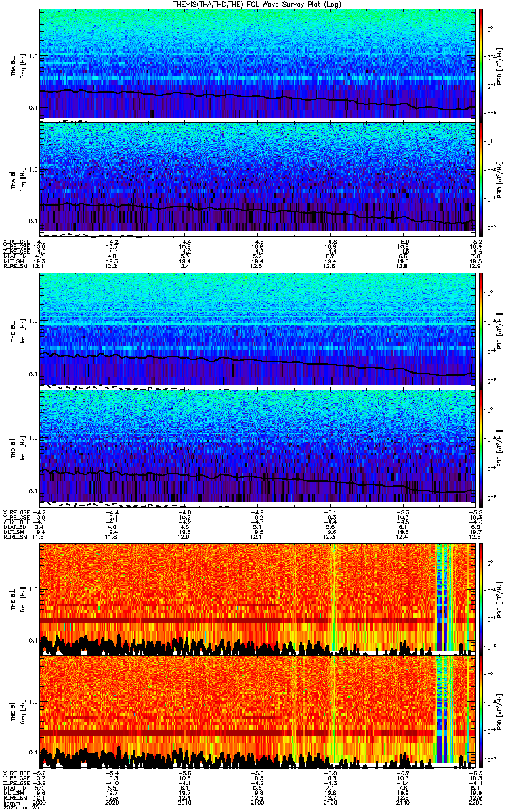Select the THD B-perpendicular spectrogram panel
The image size is (508, 812).
pyautogui.click(x=257, y=329)
